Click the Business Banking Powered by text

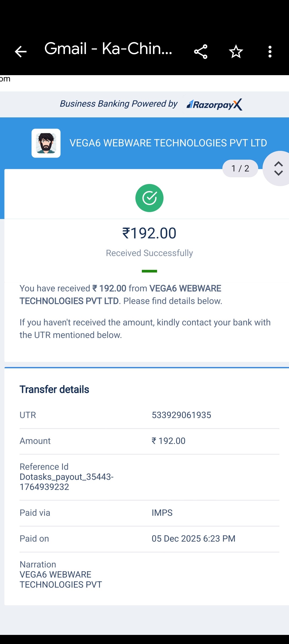coord(119,104)
